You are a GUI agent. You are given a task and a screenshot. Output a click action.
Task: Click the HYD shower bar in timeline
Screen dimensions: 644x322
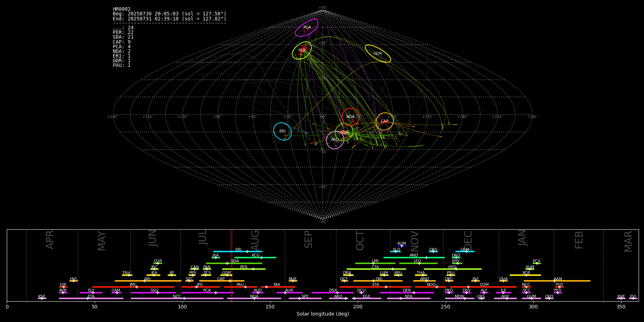pos(453,269)
